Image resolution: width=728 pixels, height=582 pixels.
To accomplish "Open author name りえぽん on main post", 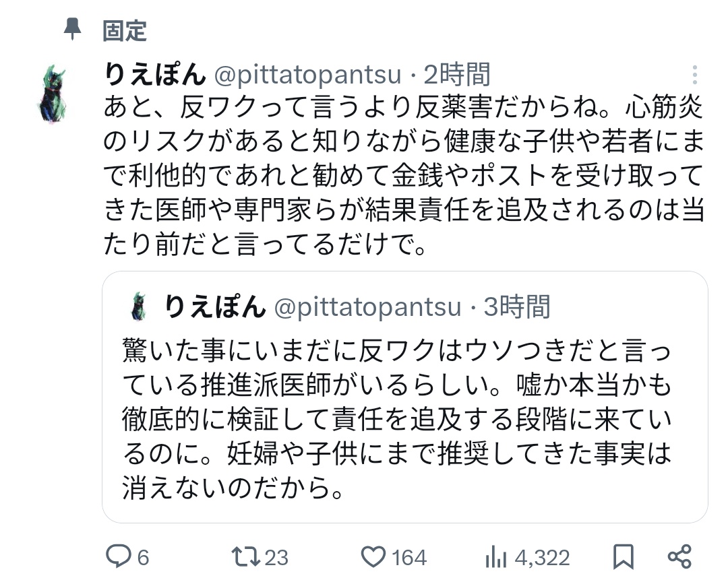I will 154,75.
